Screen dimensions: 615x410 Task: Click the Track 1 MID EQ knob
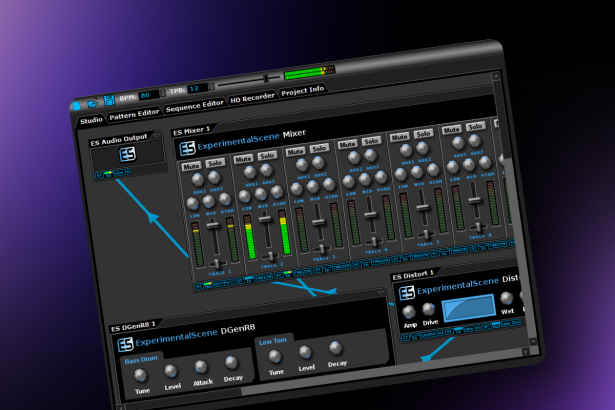(209, 201)
